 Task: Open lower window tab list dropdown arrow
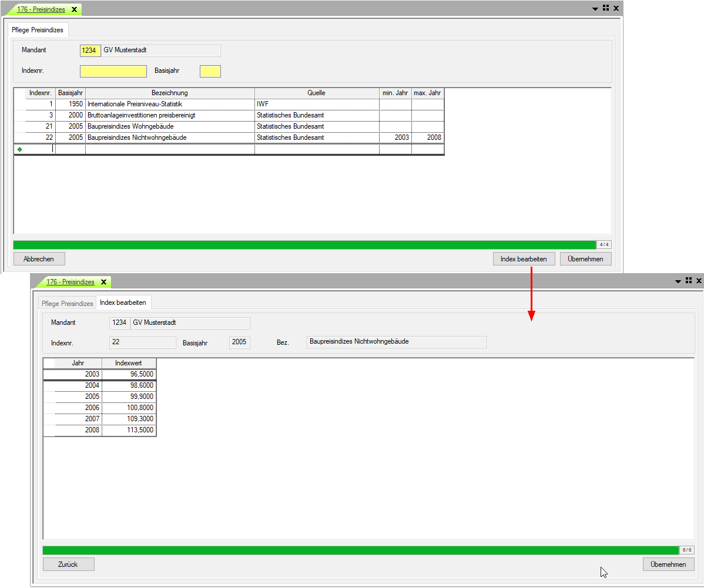pyautogui.click(x=678, y=281)
